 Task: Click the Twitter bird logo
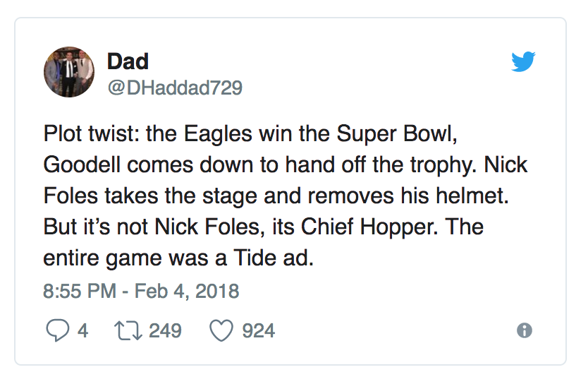click(523, 61)
